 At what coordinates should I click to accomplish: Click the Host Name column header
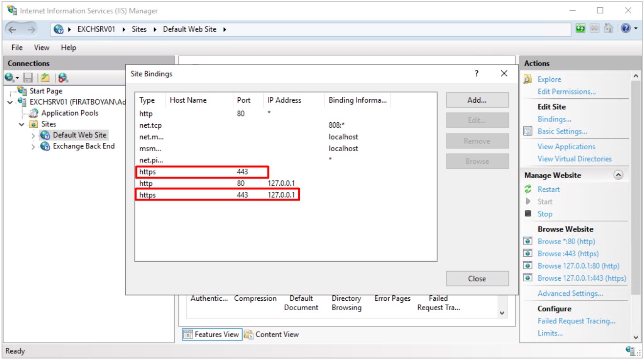point(199,100)
